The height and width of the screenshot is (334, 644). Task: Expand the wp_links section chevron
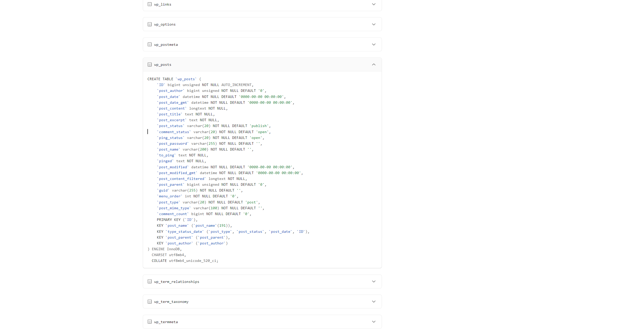click(374, 4)
